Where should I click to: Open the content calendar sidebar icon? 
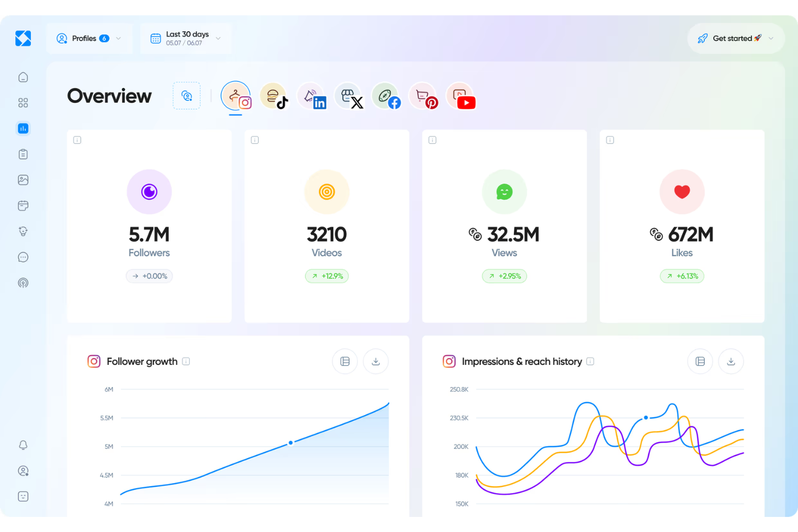23,205
